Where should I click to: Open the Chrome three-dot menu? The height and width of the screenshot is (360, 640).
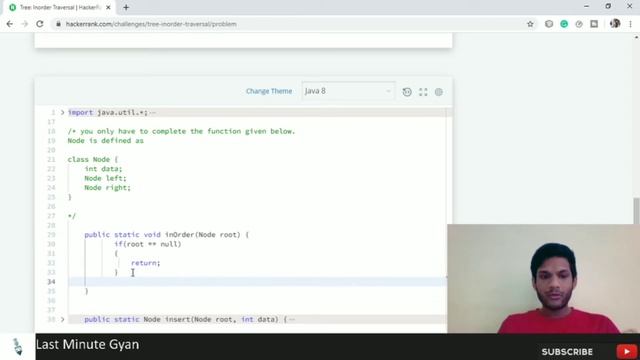point(631,24)
